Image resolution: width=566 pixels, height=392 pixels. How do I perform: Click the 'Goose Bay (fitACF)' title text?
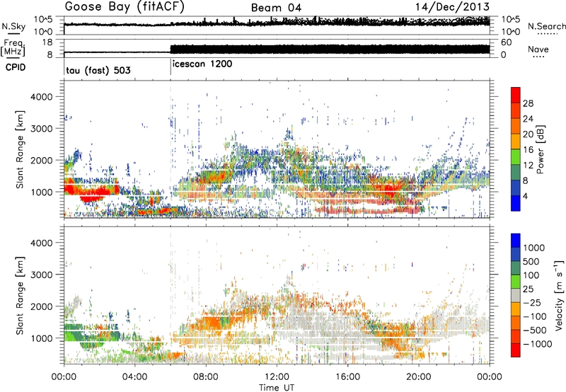pos(125,7)
